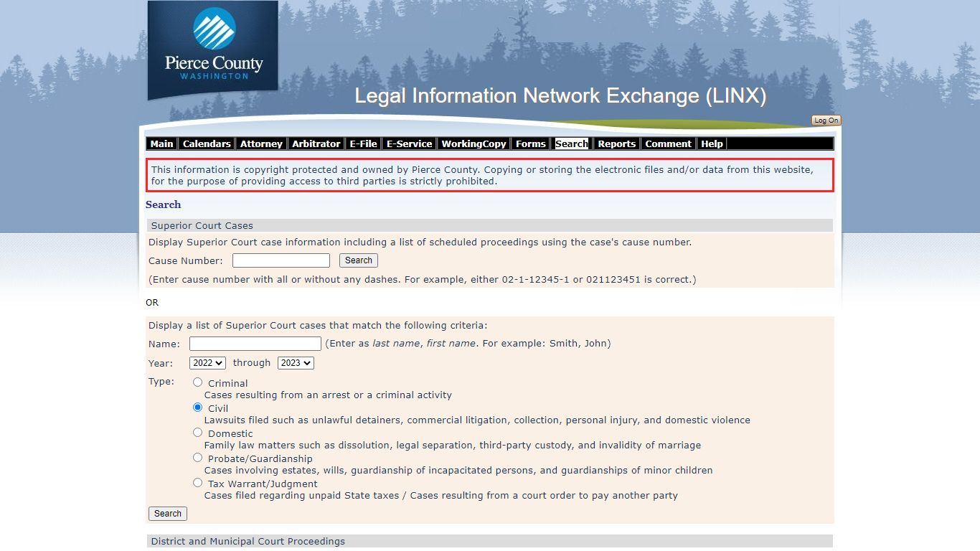Open the Forms menu item
The width and height of the screenshot is (980, 551).
[531, 143]
